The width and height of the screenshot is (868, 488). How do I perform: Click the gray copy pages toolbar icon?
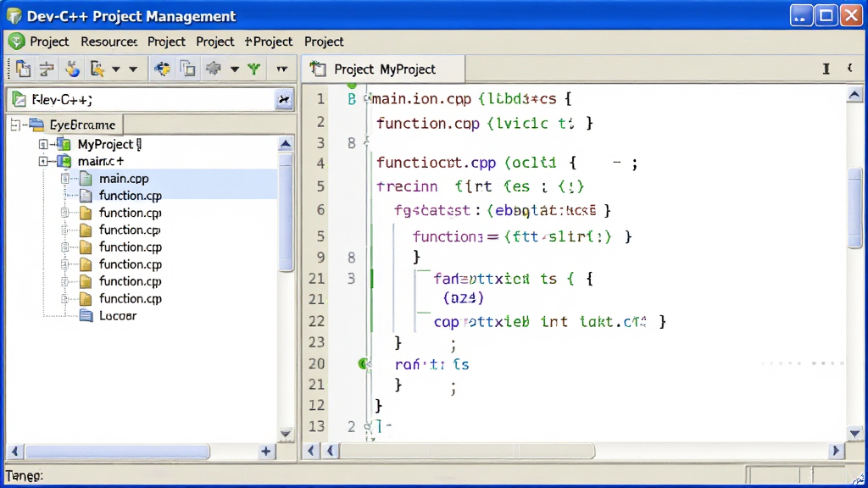[x=188, y=69]
